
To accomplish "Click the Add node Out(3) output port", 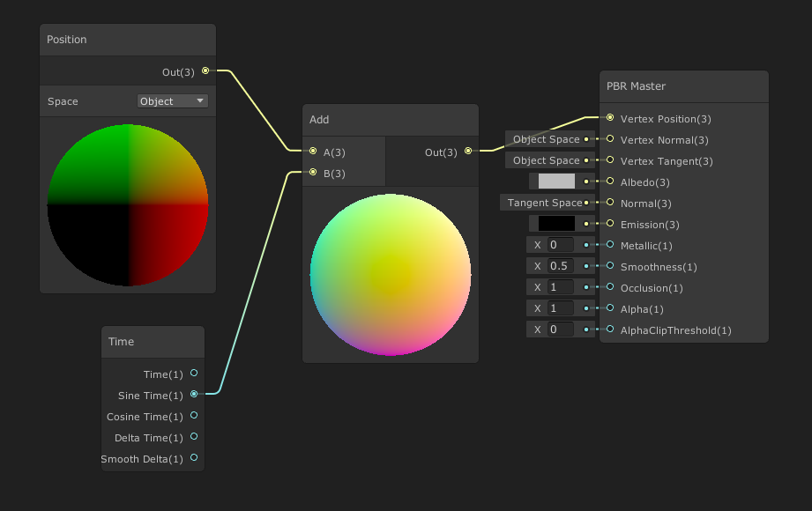I will (468, 152).
